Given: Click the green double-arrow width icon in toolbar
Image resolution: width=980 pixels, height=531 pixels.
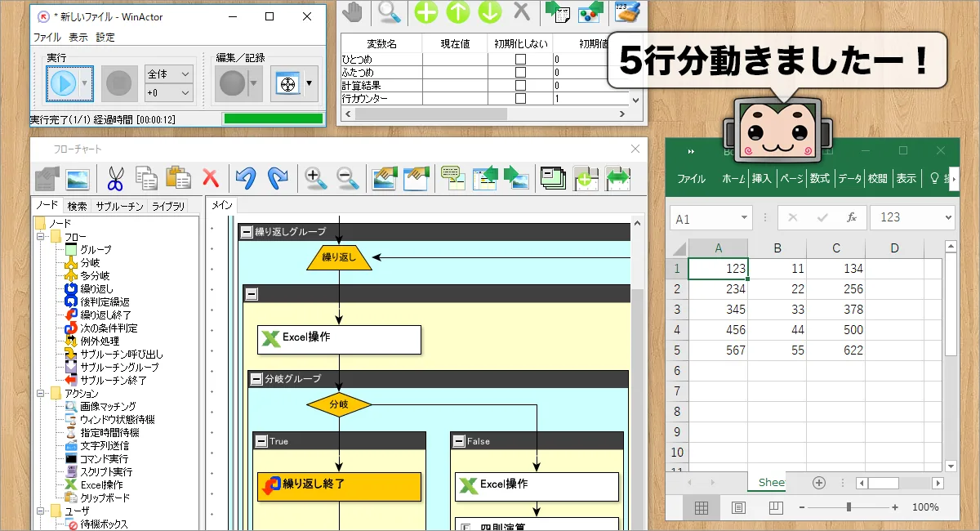Looking at the screenshot, I should pos(618,178).
